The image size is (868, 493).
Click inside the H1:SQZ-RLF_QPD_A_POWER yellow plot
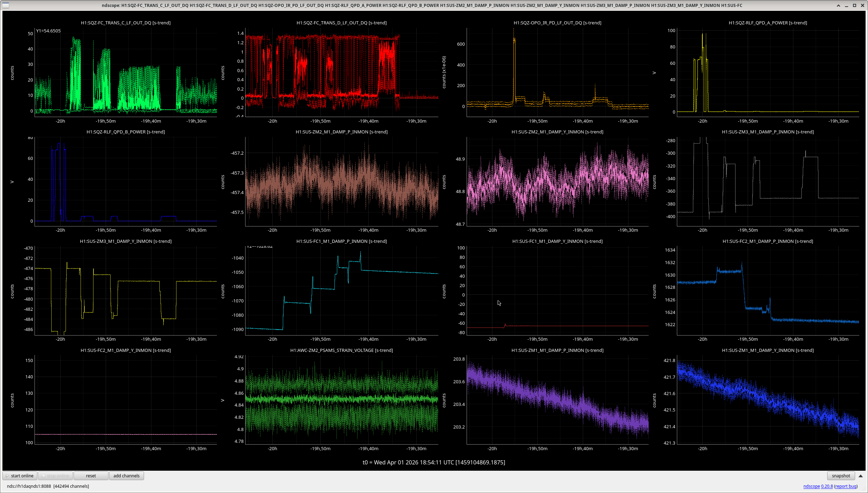pos(768,72)
